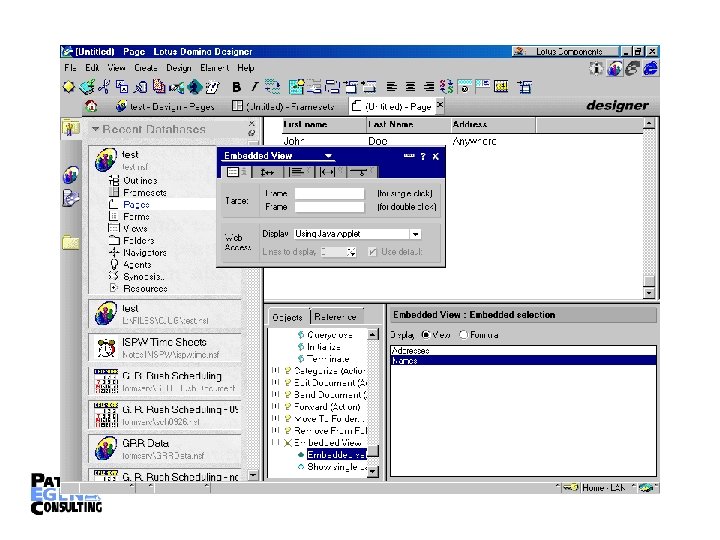Expand the Edit Document action node
The height and width of the screenshot is (540, 720).
[276, 382]
